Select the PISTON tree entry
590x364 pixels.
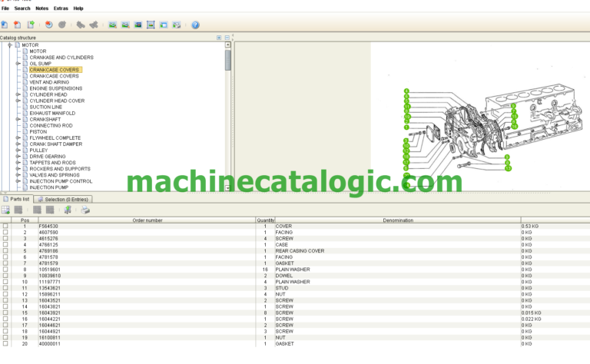pyautogui.click(x=38, y=131)
